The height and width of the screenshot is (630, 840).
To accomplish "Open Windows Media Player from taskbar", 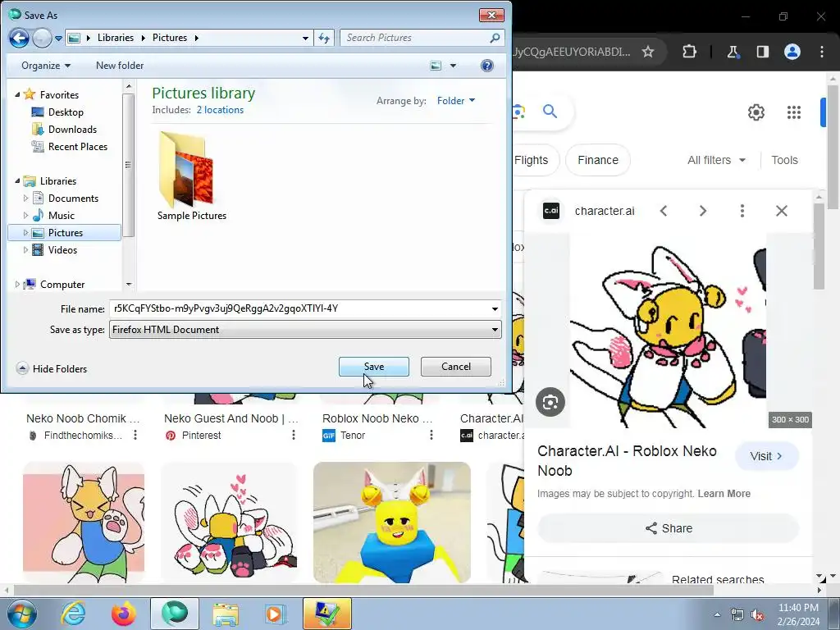I will [276, 614].
